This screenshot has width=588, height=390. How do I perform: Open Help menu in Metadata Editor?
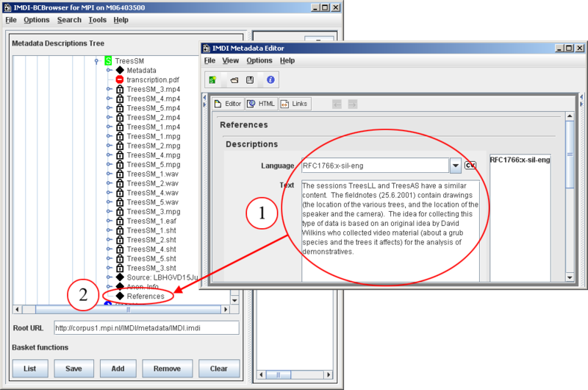287,60
